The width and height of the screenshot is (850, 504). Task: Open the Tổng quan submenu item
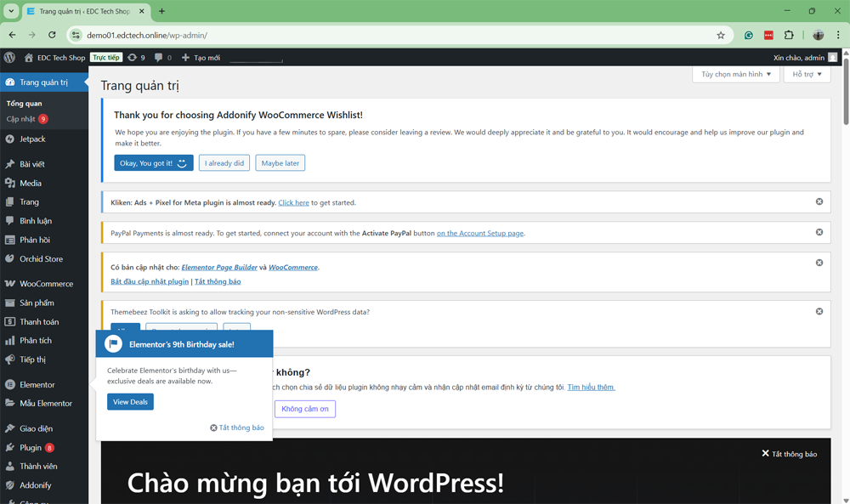pos(25,104)
